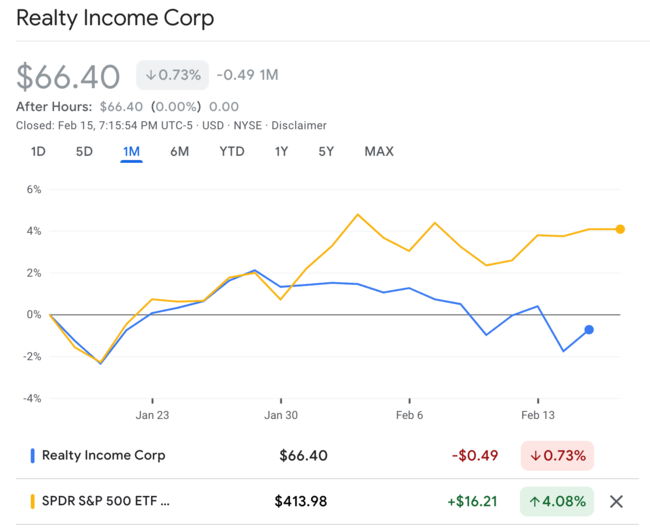Click the Feb 13 axis label
The width and height of the screenshot is (650, 530).
point(538,415)
